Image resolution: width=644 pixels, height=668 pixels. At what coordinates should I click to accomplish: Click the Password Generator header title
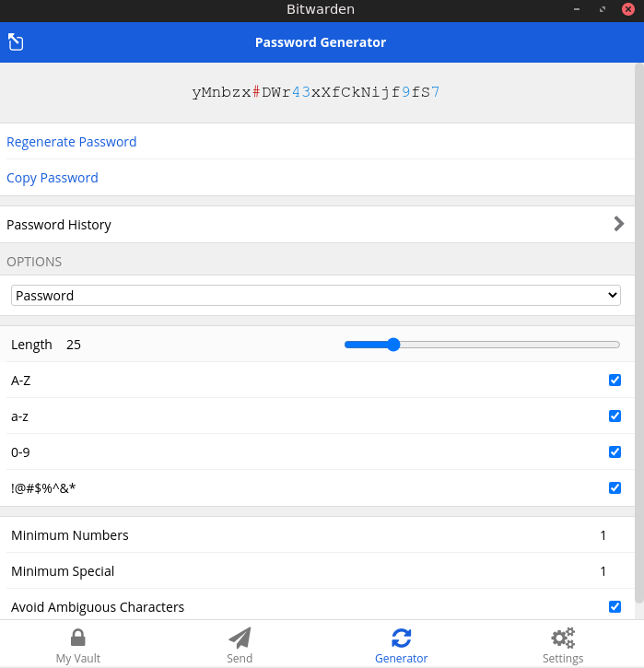point(321,42)
